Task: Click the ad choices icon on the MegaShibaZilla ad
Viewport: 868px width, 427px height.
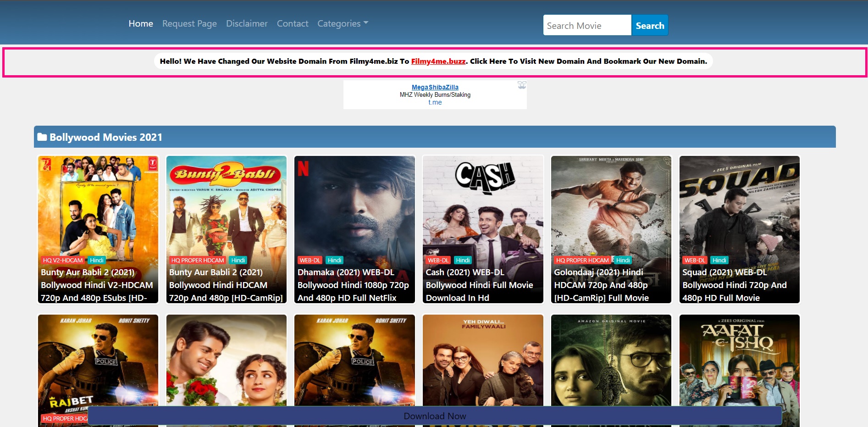Action: (x=522, y=85)
